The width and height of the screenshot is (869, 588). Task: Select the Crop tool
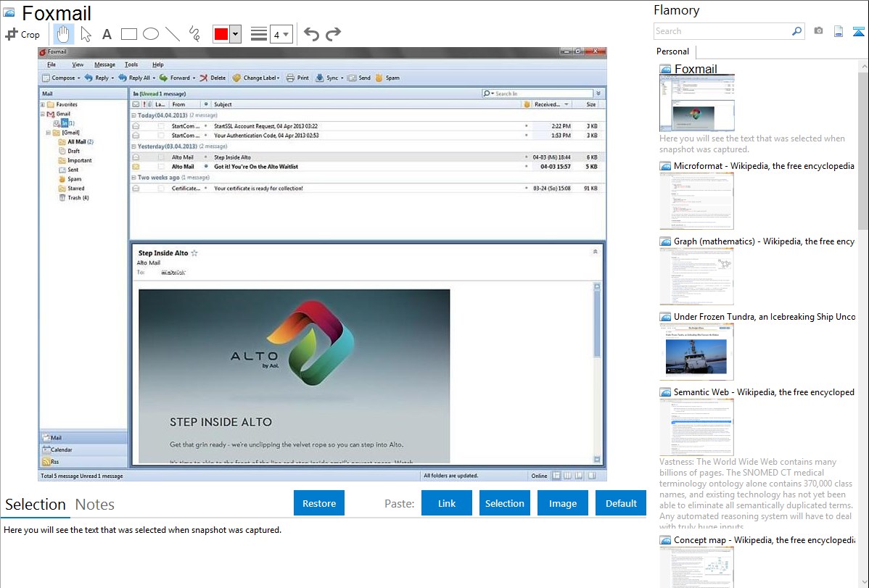tap(22, 34)
